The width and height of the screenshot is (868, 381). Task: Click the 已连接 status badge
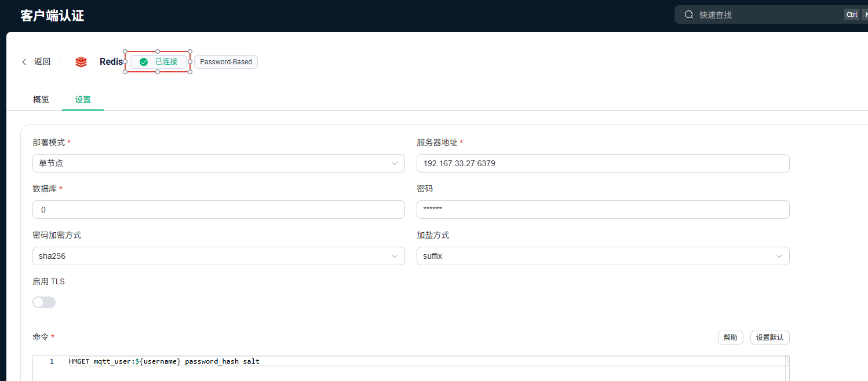click(159, 62)
